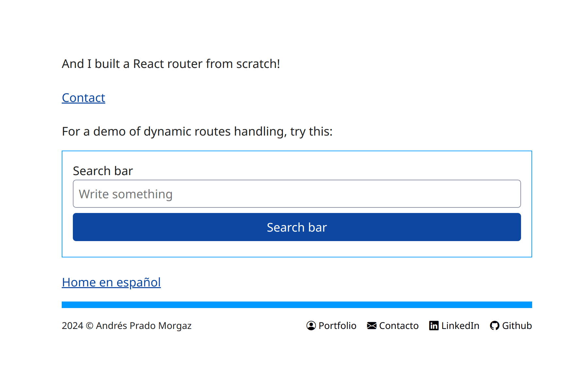Screen dimensions: 588x392
Task: Click the Search bar label above input
Action: (x=103, y=171)
